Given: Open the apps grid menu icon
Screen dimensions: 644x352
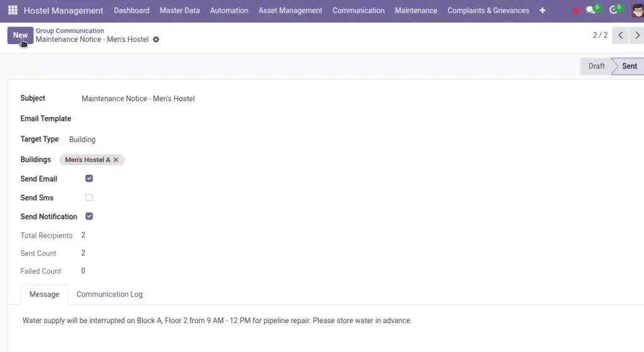Looking at the screenshot, I should point(13,10).
